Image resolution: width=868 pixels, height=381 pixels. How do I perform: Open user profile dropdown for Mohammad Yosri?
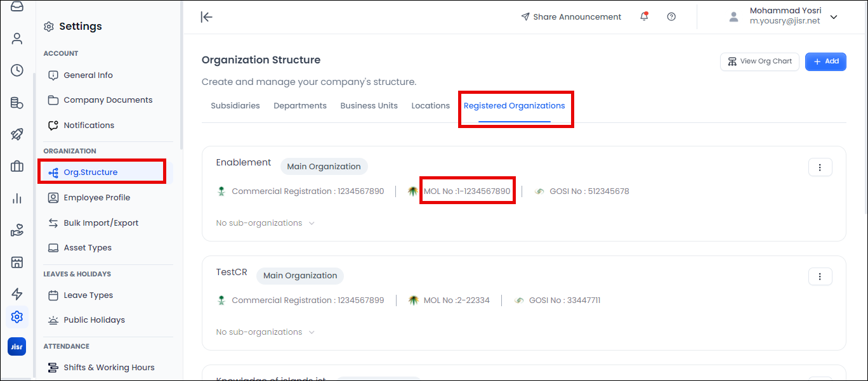pyautogui.click(x=834, y=17)
